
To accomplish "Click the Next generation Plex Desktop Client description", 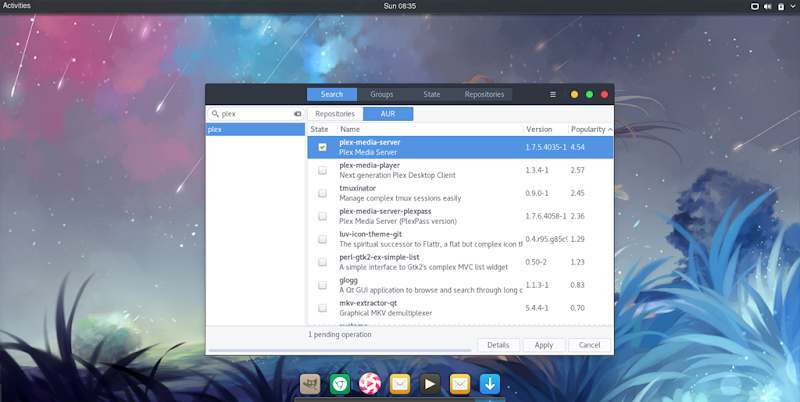I will tap(397, 175).
